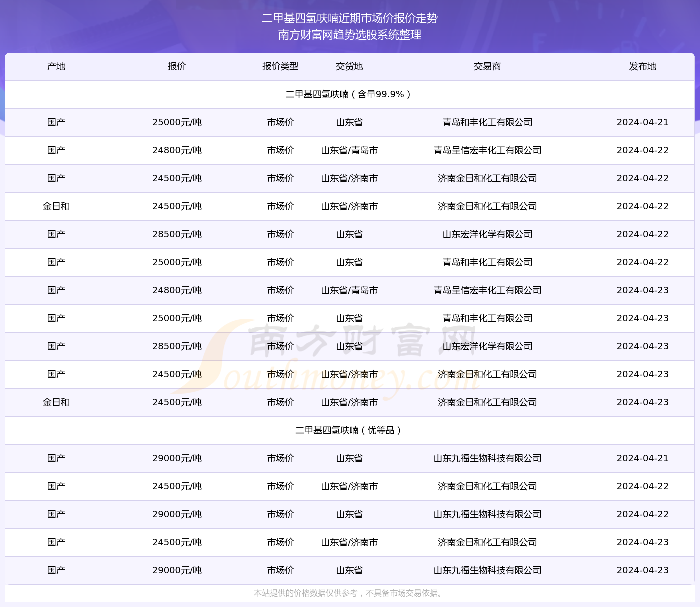
Task: Click 青岛呈信宏丰化工有限公司 dated 2024-04-23
Action: point(487,290)
